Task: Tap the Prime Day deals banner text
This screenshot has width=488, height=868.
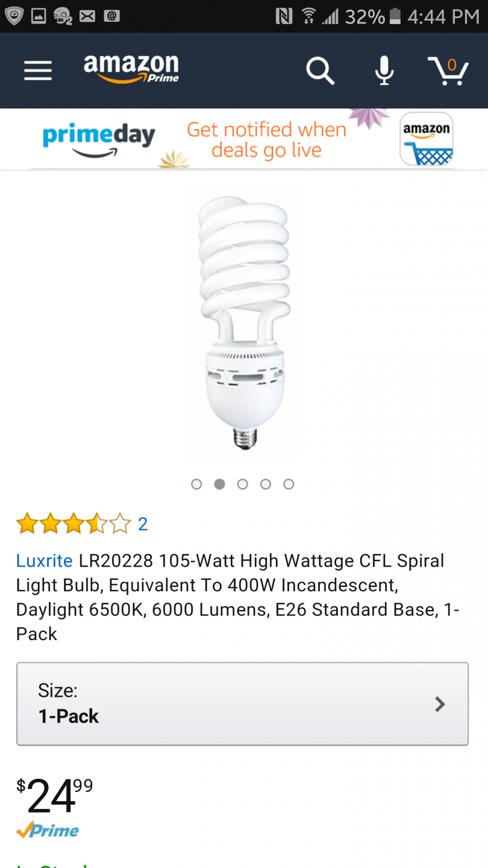Action: click(266, 139)
